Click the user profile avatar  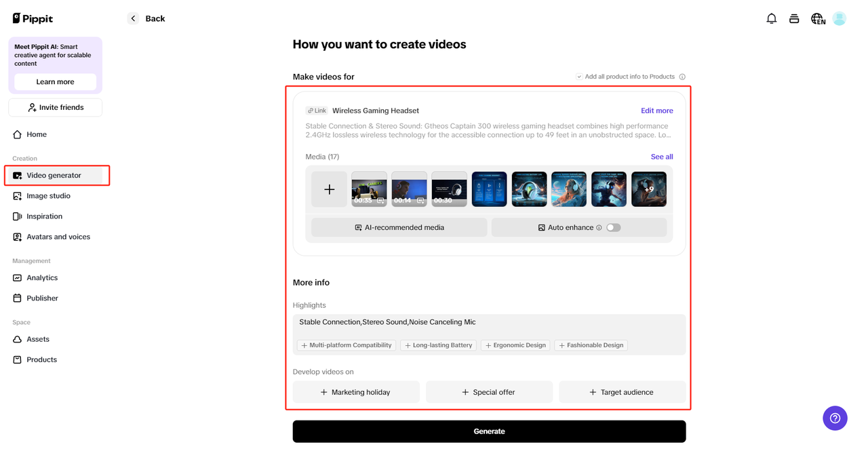pos(840,19)
